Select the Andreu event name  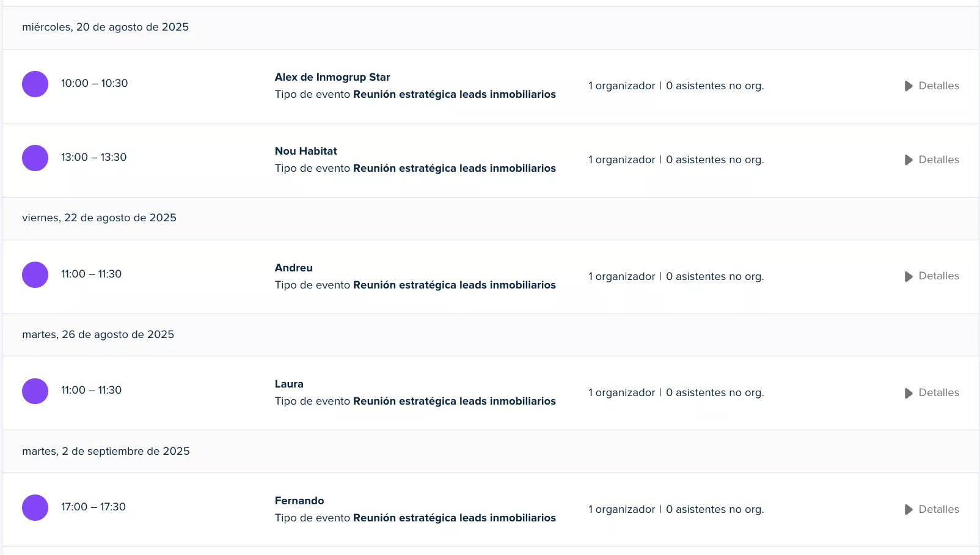pos(294,268)
